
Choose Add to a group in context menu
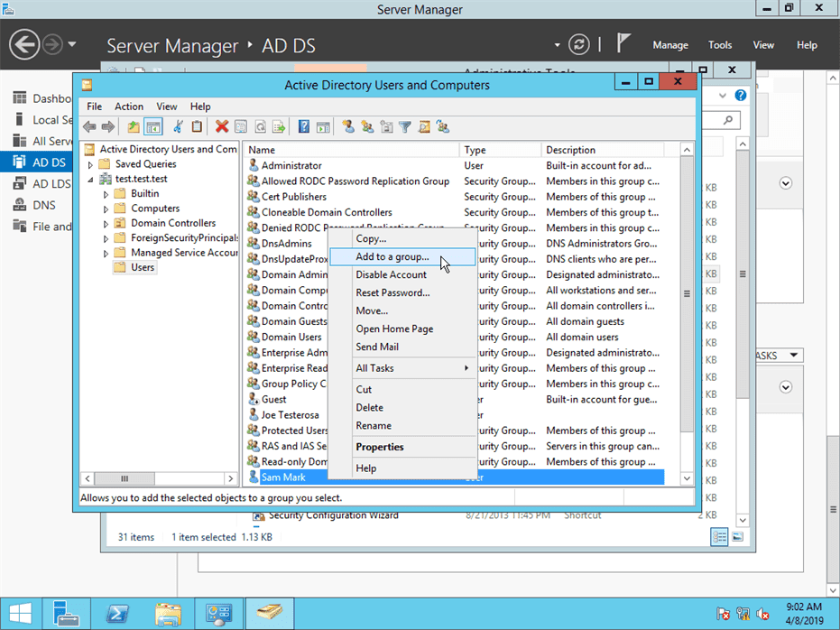tap(402, 256)
